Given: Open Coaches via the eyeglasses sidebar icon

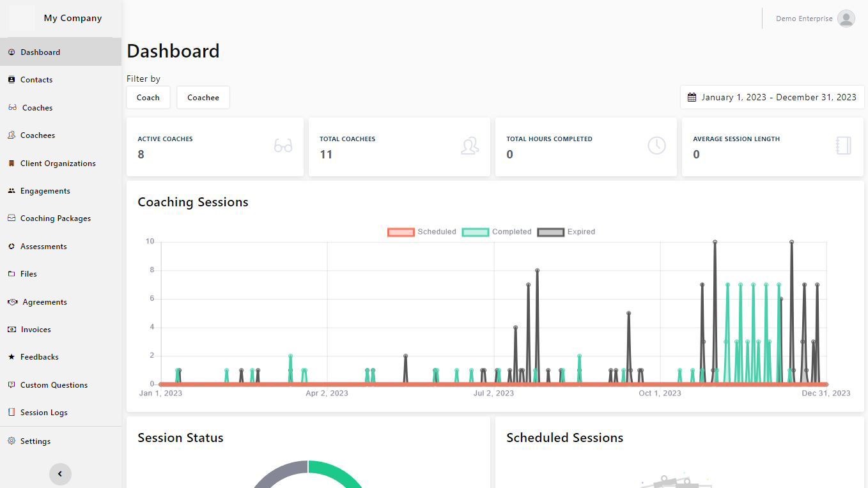Looking at the screenshot, I should (11, 107).
